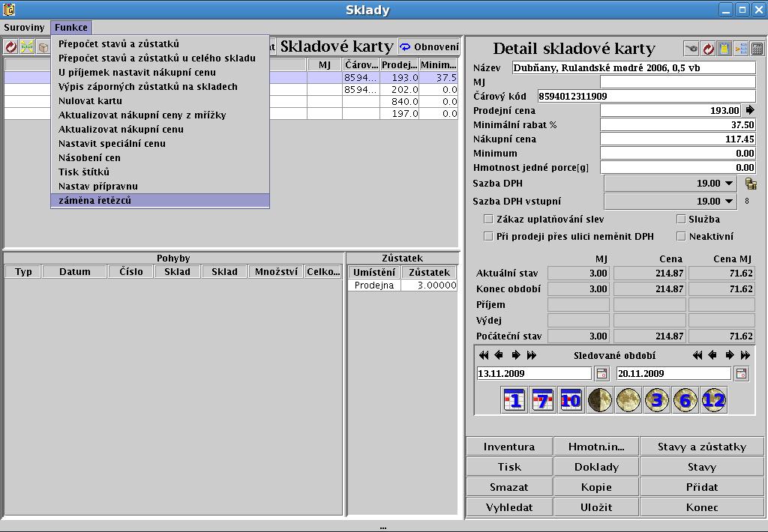
Task: Check Při prodeji přes ulici neměnit DPH
Action: (x=487, y=236)
